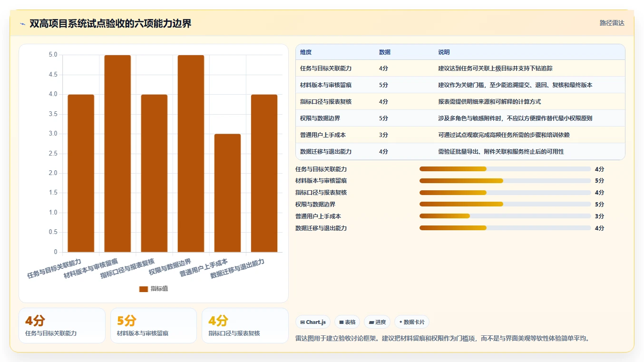Click the Chart.js tag chip
The width and height of the screenshot is (644, 362).
(313, 322)
